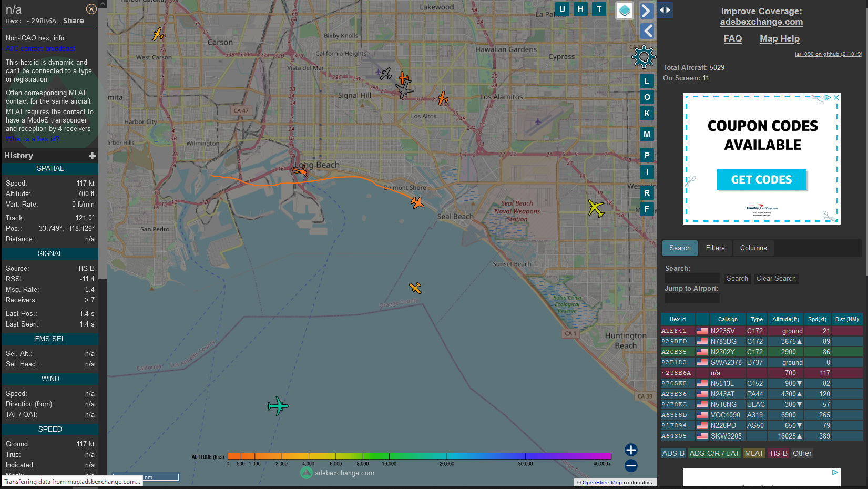Click the U map toggle button
This screenshot has width=868, height=489.
tap(562, 9)
